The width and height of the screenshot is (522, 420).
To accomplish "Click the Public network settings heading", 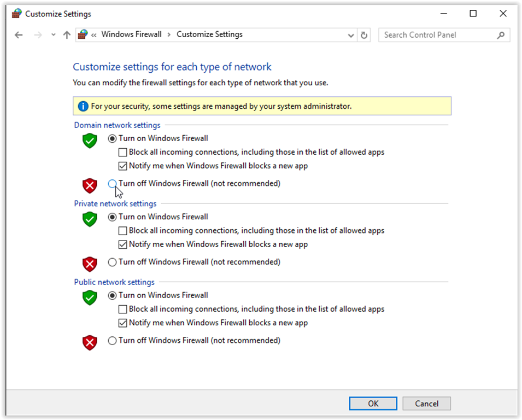I will coord(114,282).
